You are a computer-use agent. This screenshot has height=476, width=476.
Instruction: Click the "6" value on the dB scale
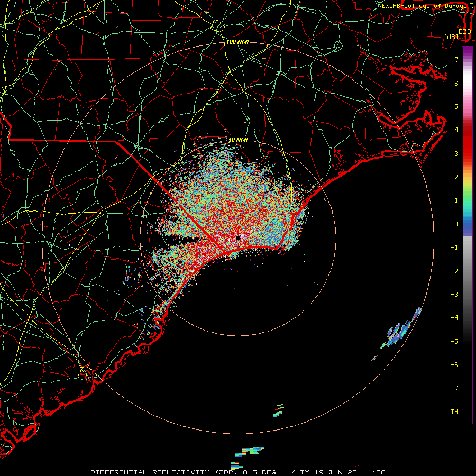click(456, 83)
